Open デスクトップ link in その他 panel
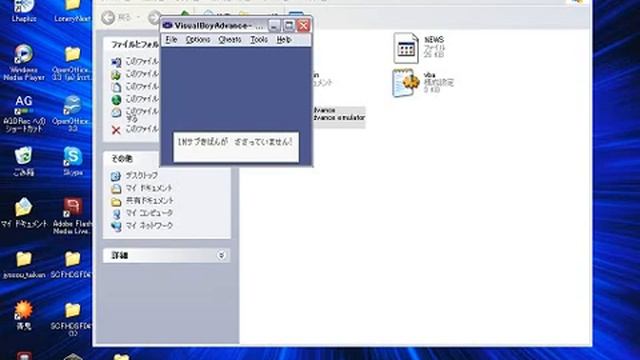This screenshot has width=640, height=360. pos(141,176)
